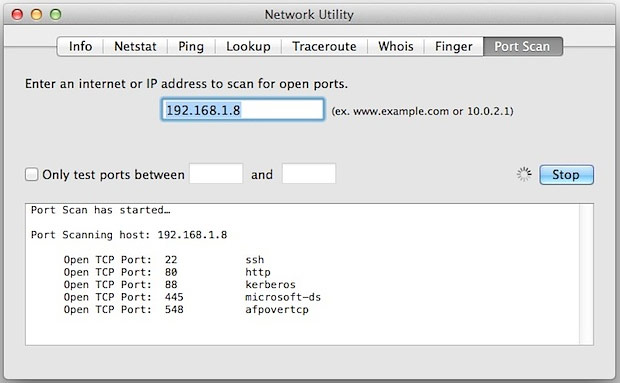Open the Netstat tab
Screen dimensions: 620x383
click(135, 46)
